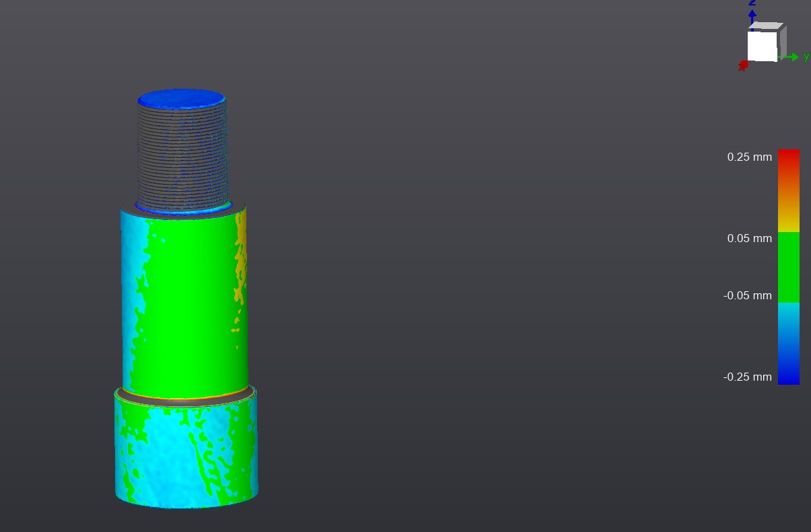
Task: Click the green tolerance band of color scale
Action: (788, 267)
